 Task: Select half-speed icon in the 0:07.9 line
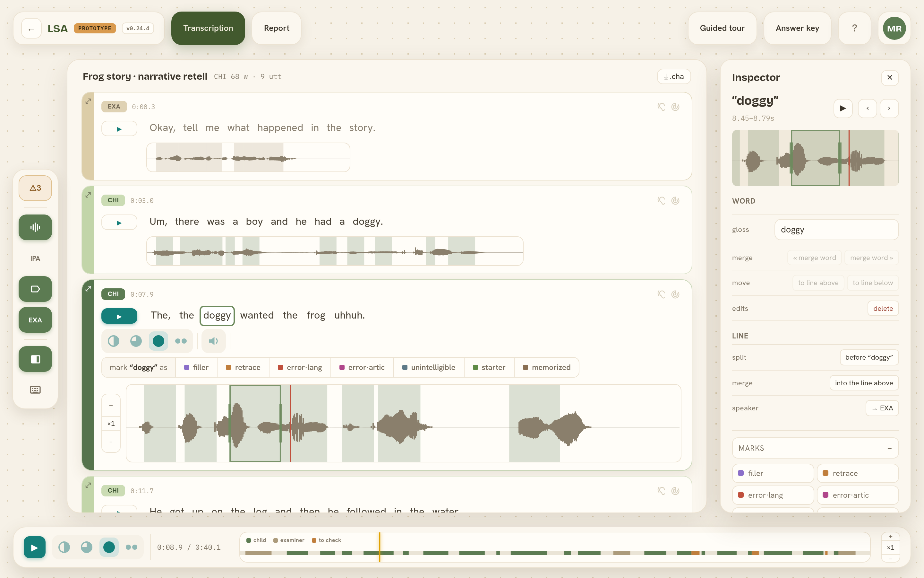pyautogui.click(x=113, y=341)
